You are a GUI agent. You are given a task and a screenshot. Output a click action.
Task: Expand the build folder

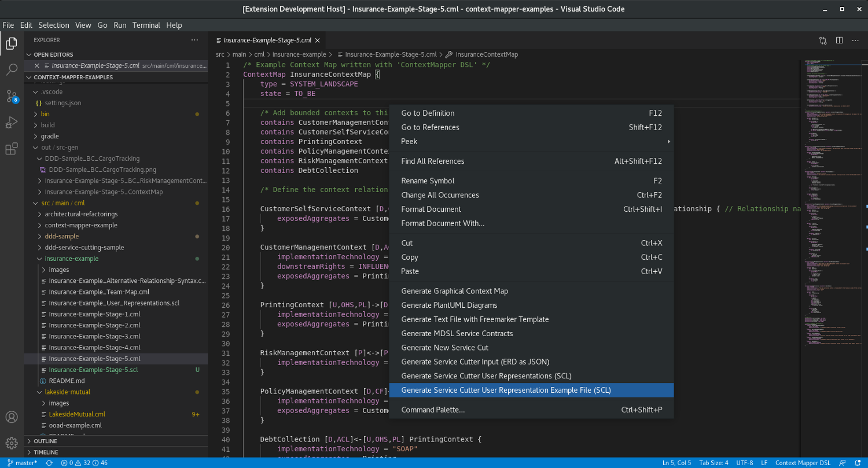click(116, 125)
